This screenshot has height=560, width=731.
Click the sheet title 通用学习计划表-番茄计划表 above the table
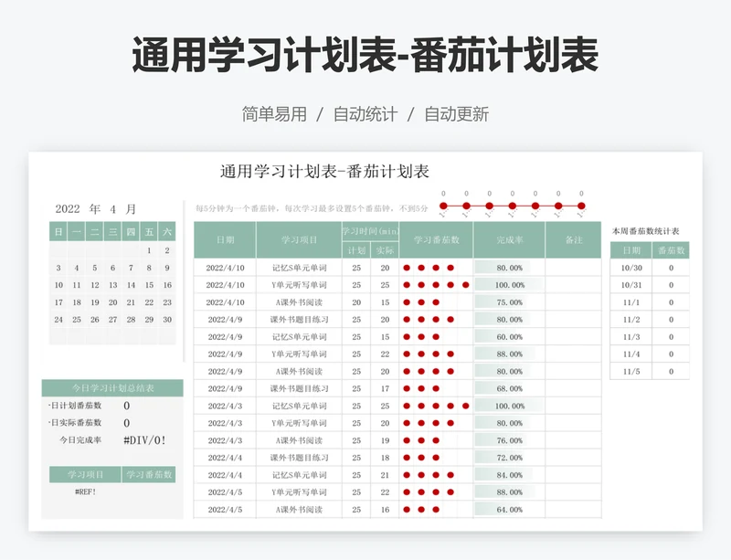pos(324,172)
